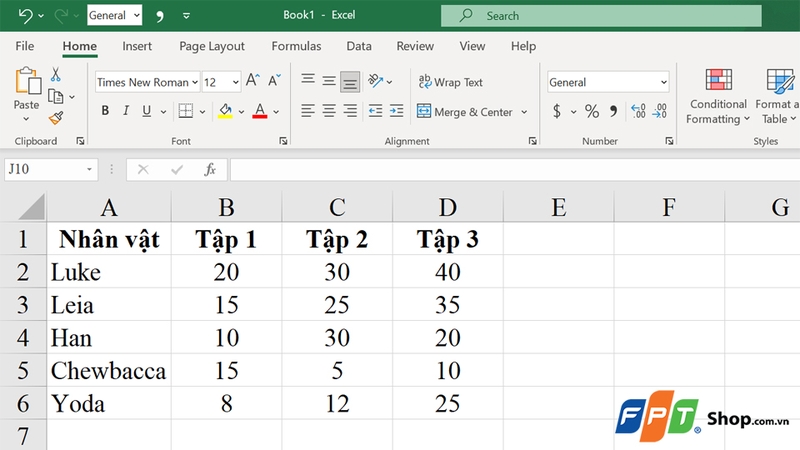Open Conditional Formatting menu
800x450 pixels.
[718, 97]
